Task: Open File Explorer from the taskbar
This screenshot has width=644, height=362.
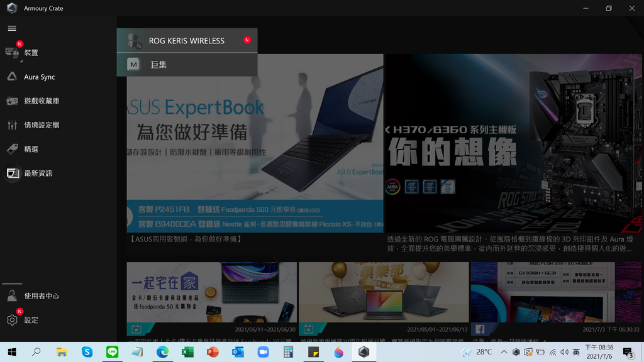Action: [62, 352]
